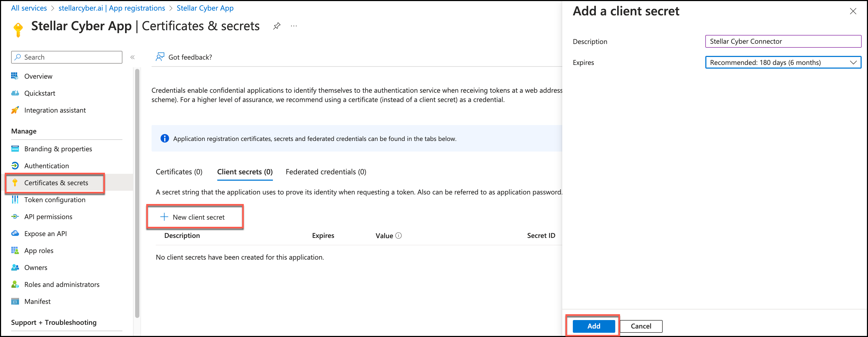868x337 pixels.
Task: Click the pin icon beside page title
Action: (x=277, y=26)
